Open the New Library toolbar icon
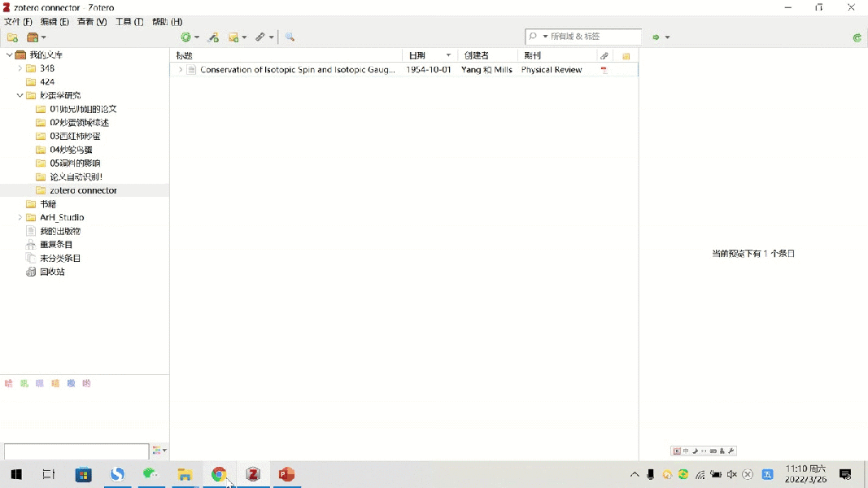Screen dimensions: 868x488 click(33, 37)
